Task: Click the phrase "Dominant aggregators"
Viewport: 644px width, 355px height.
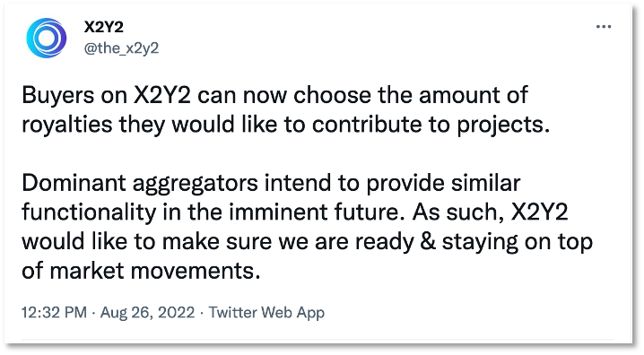Action: 140,184
